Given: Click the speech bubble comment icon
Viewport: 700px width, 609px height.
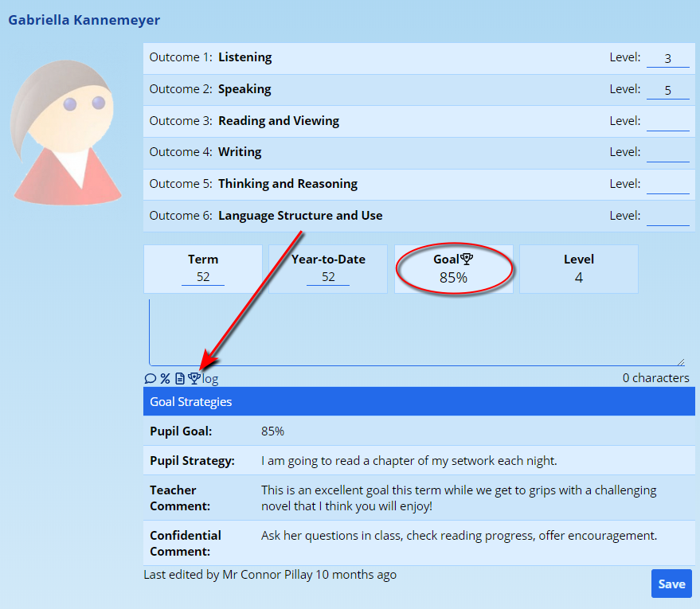Looking at the screenshot, I should [x=150, y=379].
